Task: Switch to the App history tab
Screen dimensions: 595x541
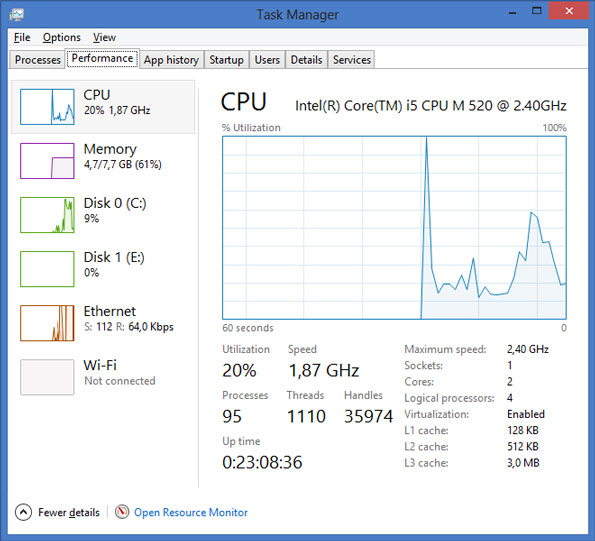Action: 172,60
